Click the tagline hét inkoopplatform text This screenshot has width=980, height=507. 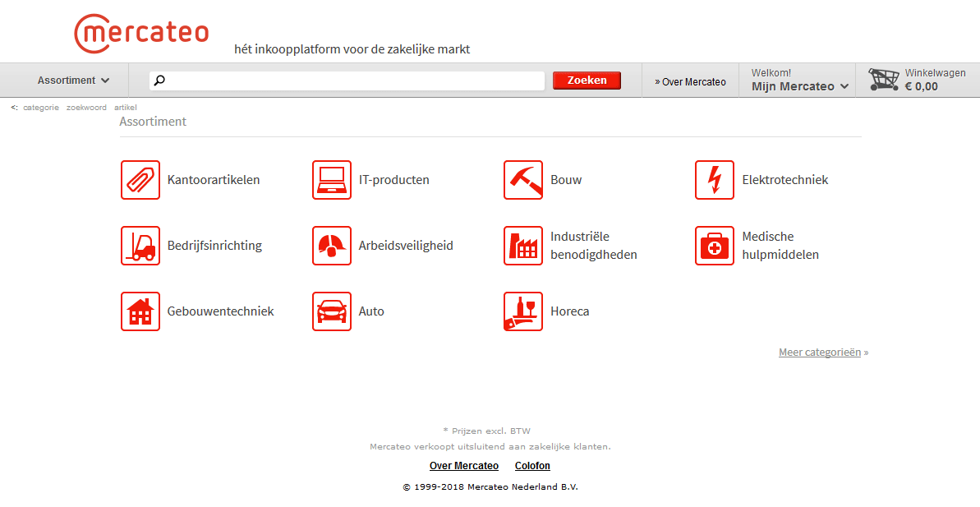(x=352, y=48)
